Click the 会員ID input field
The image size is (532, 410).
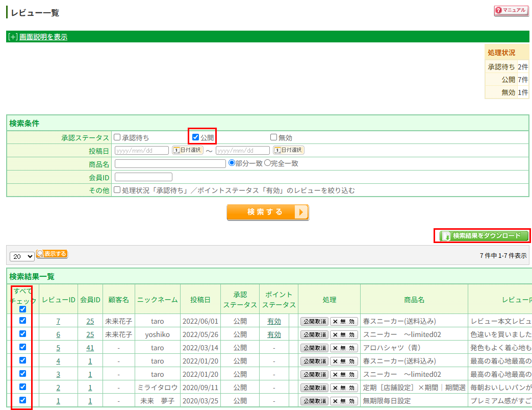coord(143,177)
